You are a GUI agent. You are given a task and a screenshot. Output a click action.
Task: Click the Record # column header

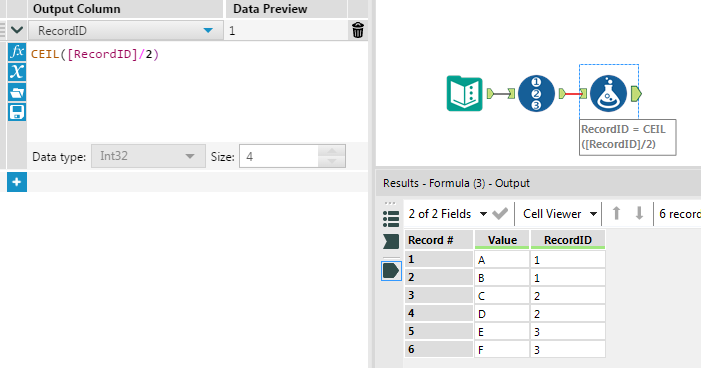click(x=439, y=240)
